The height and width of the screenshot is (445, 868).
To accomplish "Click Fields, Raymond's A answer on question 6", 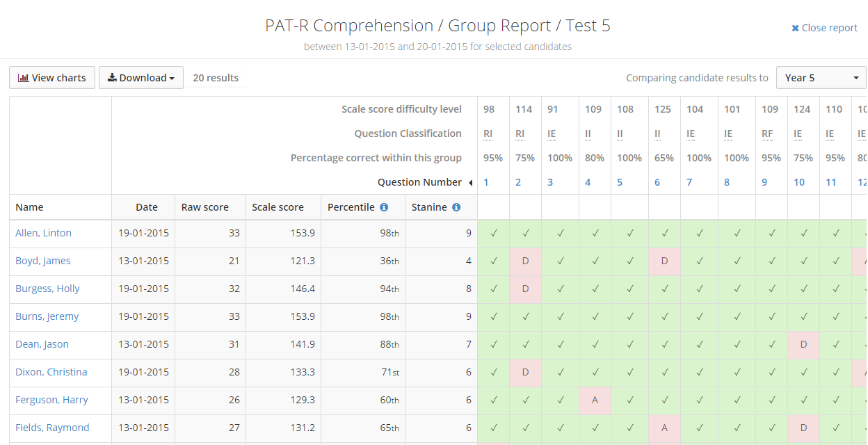I will click(x=665, y=428).
